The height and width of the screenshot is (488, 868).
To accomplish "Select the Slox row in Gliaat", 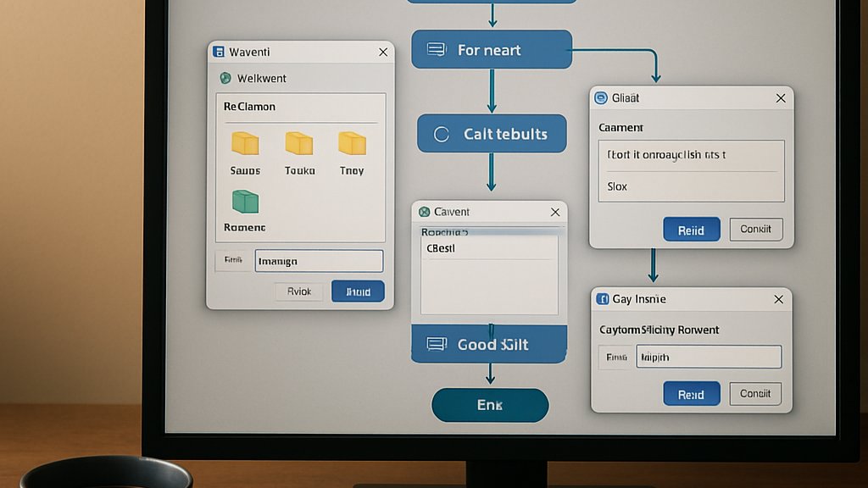I will point(692,186).
